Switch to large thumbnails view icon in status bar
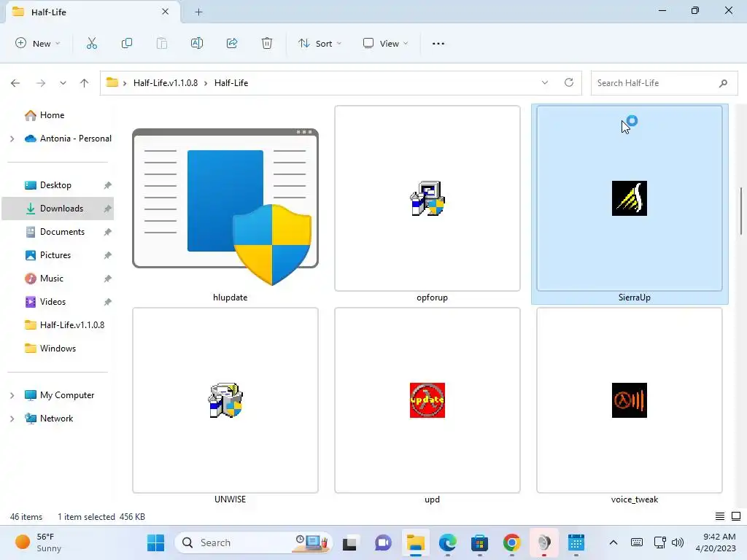747x560 pixels. 736,516
